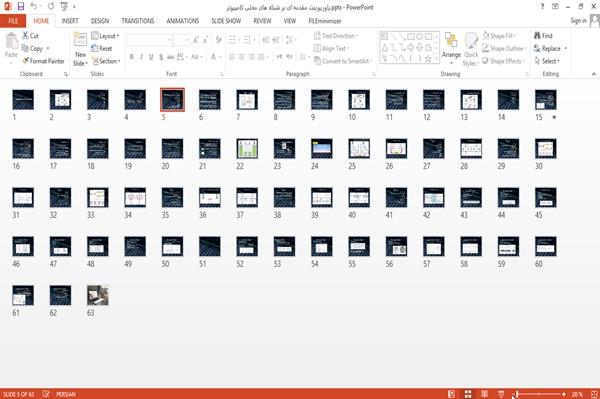The image size is (600, 399).
Task: Expand the Shape Fill dropdown
Action: tap(499, 36)
